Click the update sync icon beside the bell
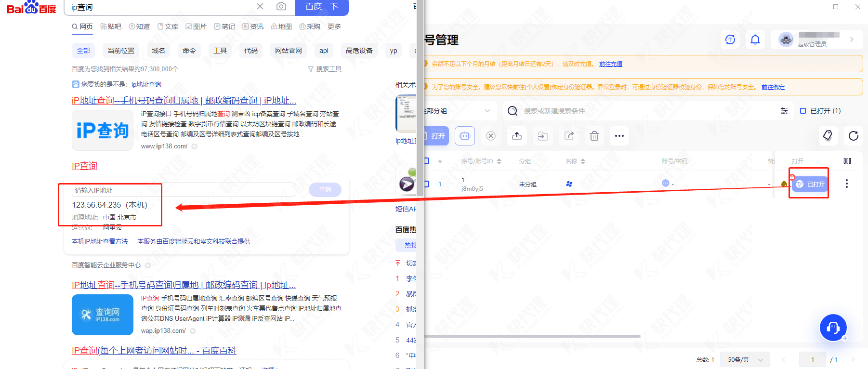This screenshot has width=868, height=369. (730, 40)
